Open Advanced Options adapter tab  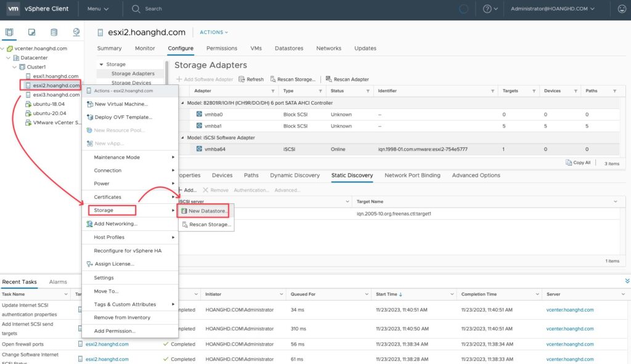pyautogui.click(x=476, y=176)
